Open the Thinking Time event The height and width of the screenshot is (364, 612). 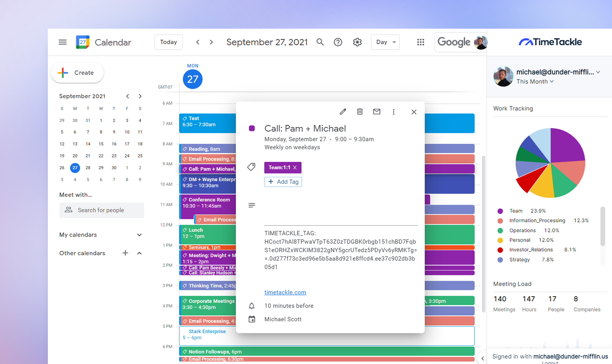tap(208, 286)
